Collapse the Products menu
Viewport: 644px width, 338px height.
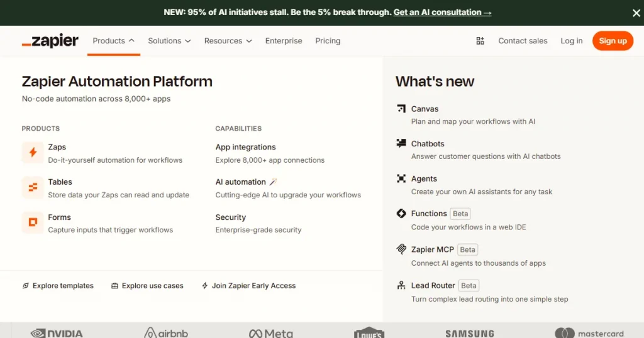click(114, 41)
